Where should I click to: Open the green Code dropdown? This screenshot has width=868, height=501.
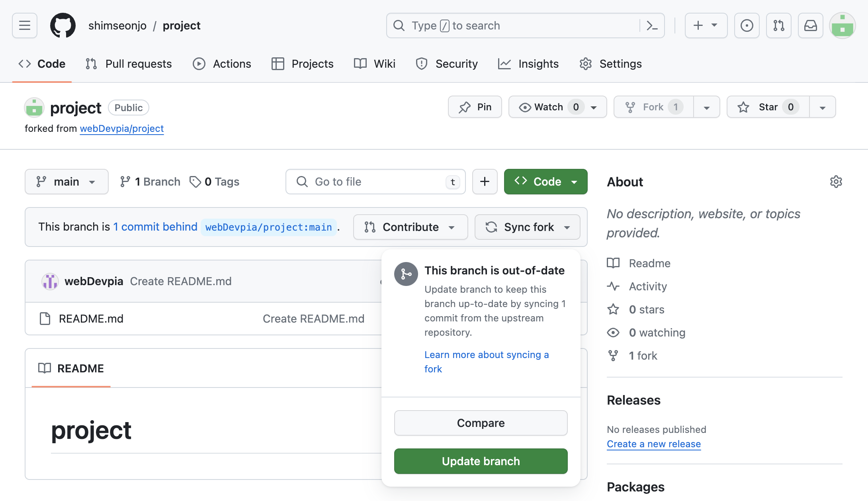(x=545, y=182)
